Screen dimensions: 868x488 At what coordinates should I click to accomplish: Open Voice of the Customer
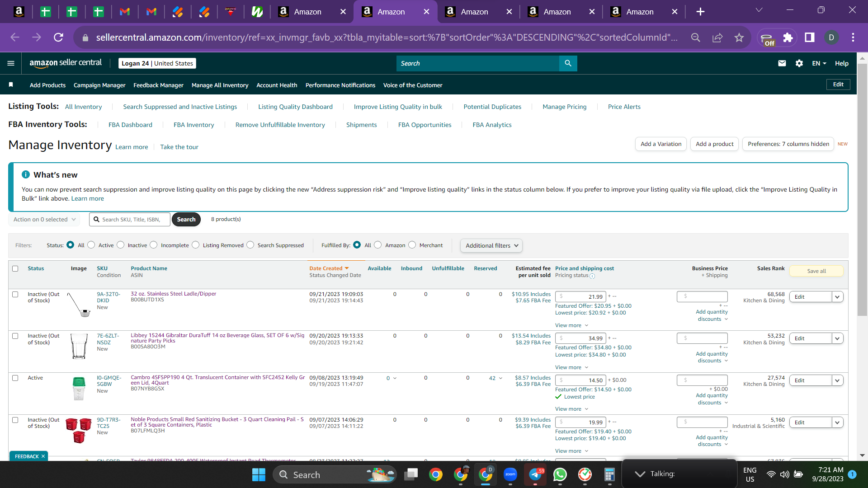(413, 85)
